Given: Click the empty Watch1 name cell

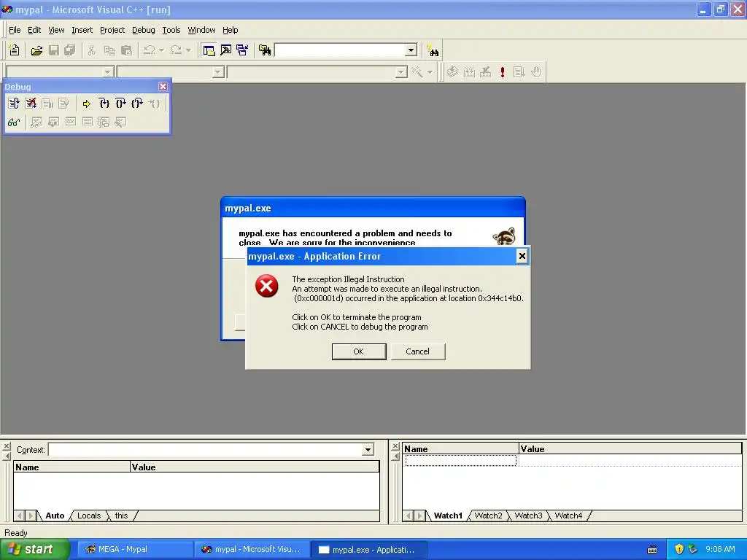Looking at the screenshot, I should [461, 460].
